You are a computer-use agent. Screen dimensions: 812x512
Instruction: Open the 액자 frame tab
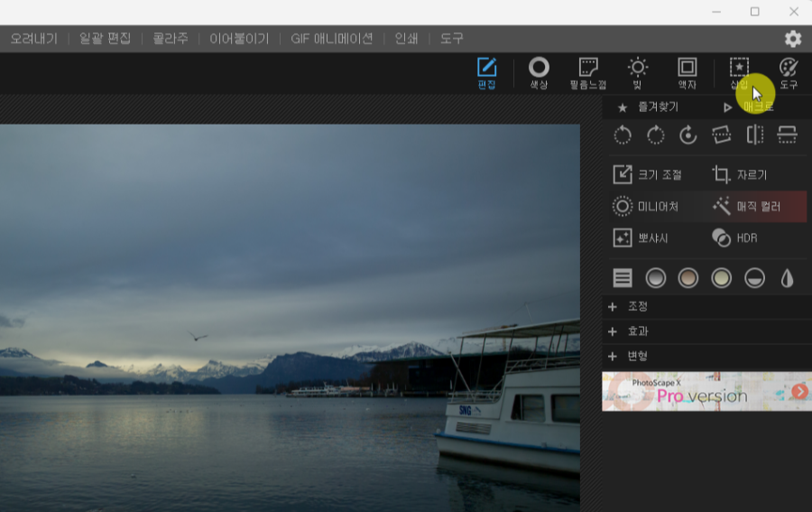(x=687, y=73)
